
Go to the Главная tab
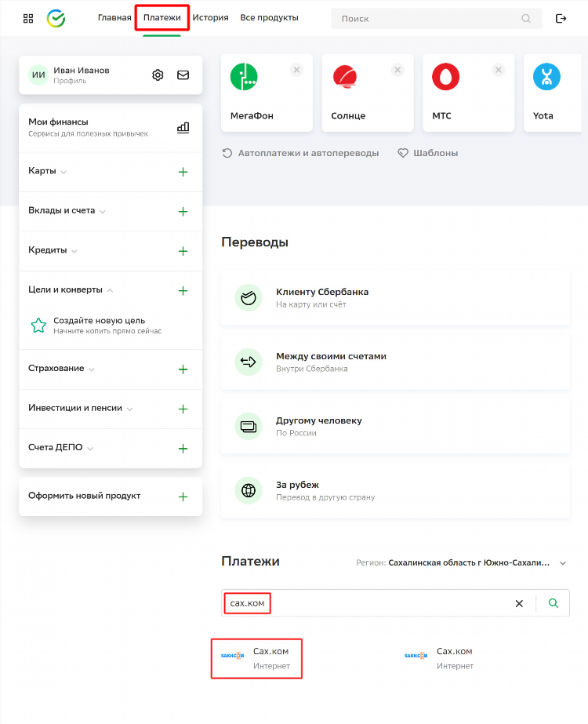pyautogui.click(x=114, y=17)
